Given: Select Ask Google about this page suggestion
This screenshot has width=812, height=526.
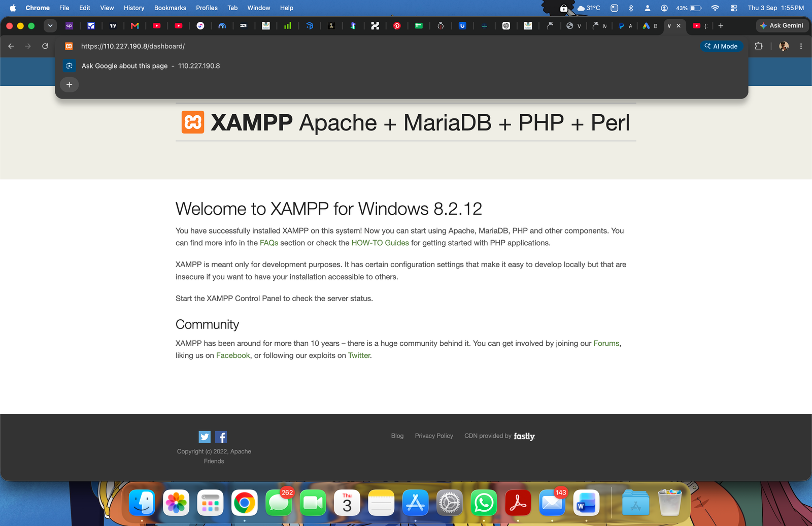Looking at the screenshot, I should [x=401, y=66].
